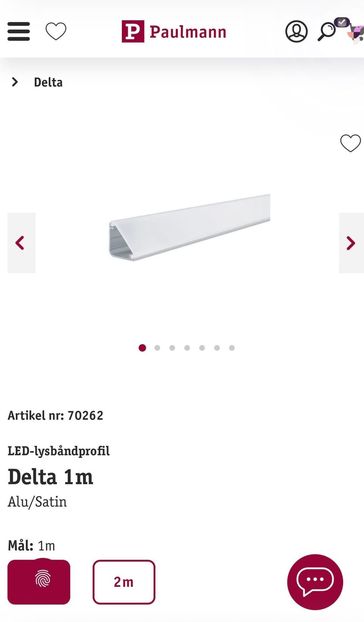Viewport: 364px width, 622px height.
Task: Select the third carousel image dot
Action: pyautogui.click(x=172, y=348)
